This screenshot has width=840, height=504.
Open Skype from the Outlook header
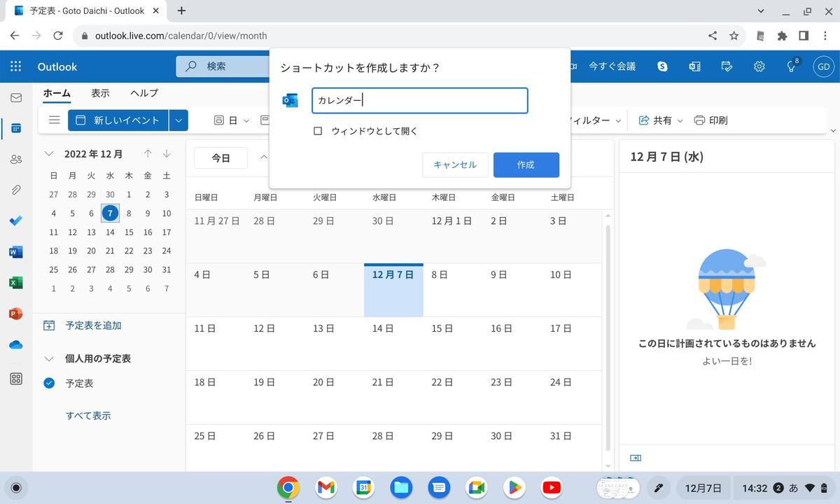coord(662,66)
